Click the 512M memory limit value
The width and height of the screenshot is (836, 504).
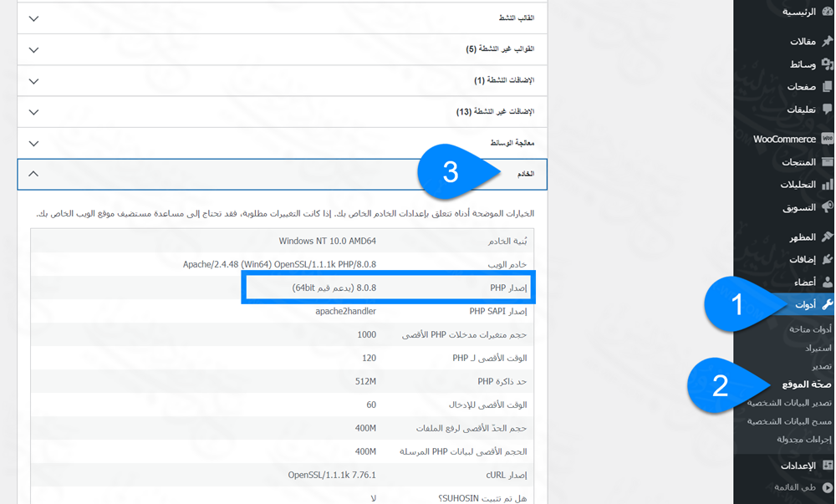point(365,381)
